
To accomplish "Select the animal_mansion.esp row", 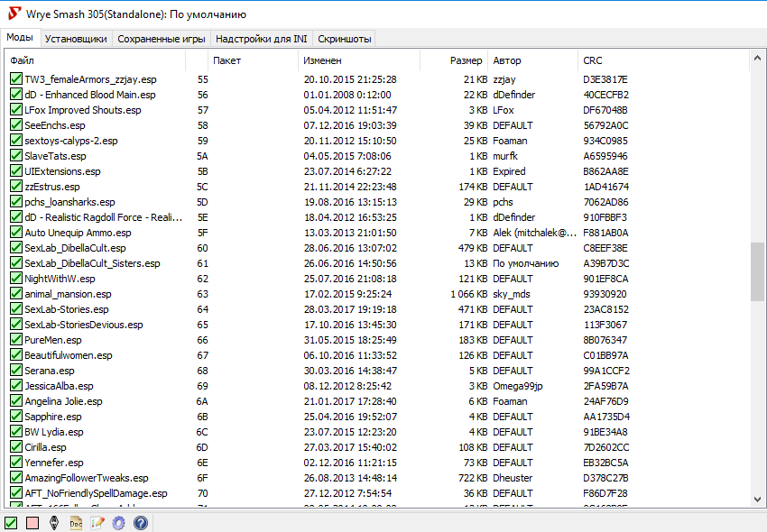I will click(68, 294).
